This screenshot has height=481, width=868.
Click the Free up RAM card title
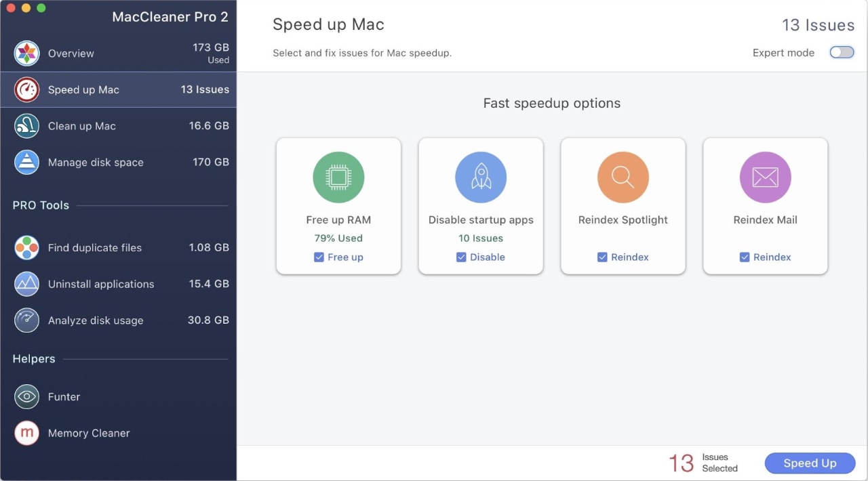(x=338, y=220)
